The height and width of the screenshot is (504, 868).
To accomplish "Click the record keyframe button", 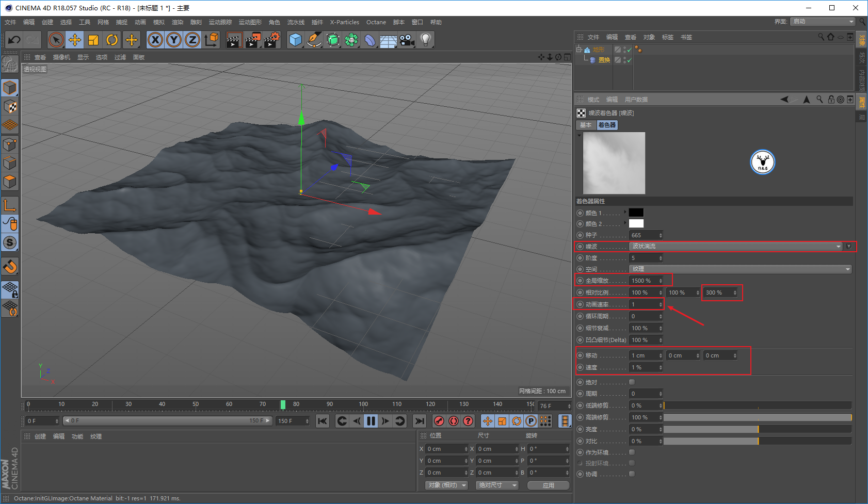I will click(x=439, y=421).
